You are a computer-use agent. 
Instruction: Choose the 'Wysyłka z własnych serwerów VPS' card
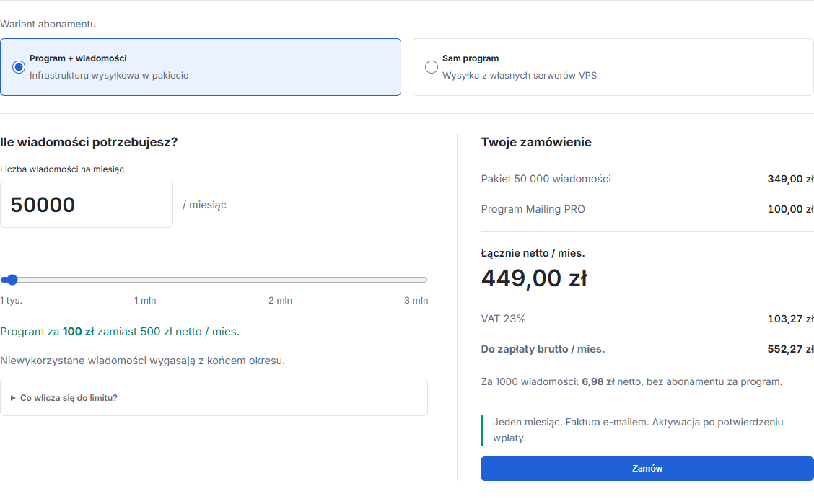(x=613, y=67)
